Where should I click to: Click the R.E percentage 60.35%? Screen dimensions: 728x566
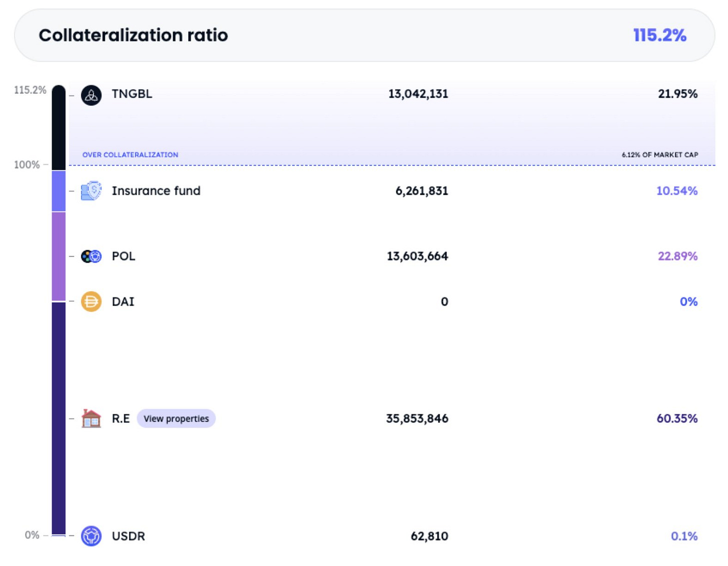[x=676, y=418]
